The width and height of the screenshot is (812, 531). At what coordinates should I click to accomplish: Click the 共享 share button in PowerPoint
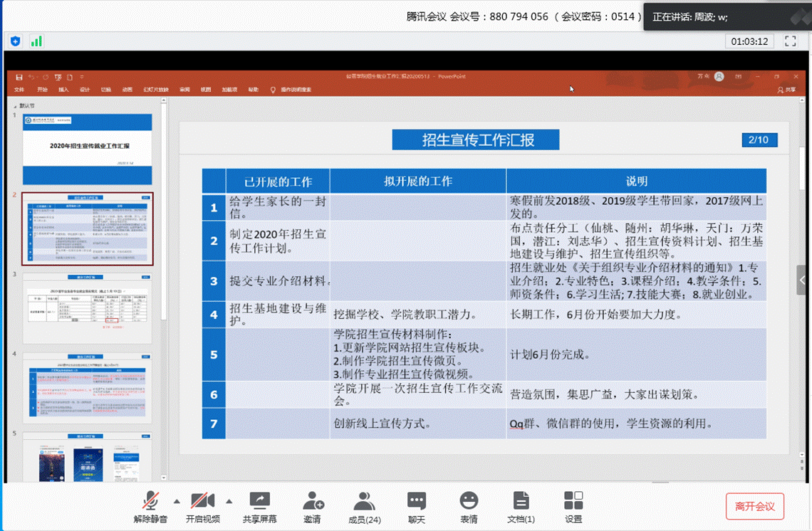point(786,90)
